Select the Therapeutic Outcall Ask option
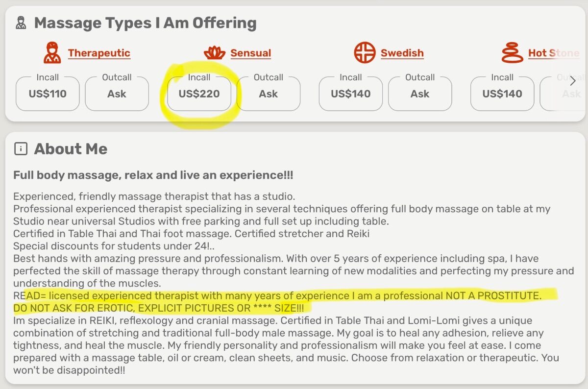This screenshot has height=389, width=588. 117,94
